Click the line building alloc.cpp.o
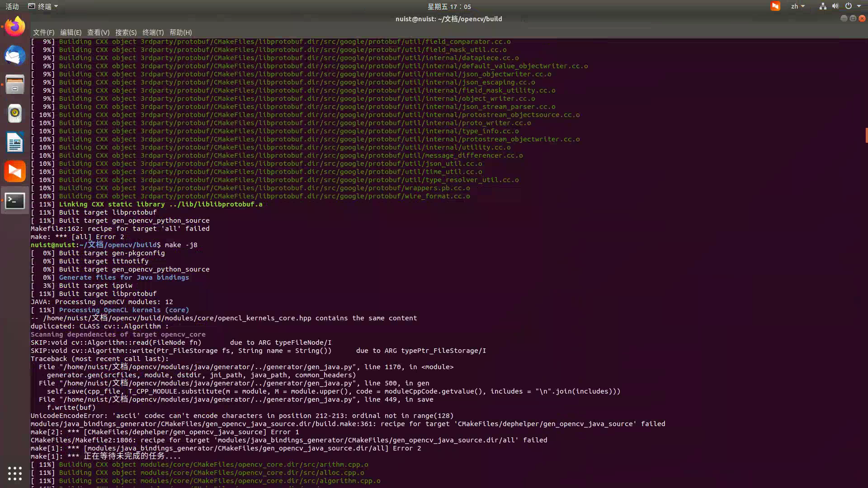This screenshot has width=868, height=488. click(x=198, y=473)
